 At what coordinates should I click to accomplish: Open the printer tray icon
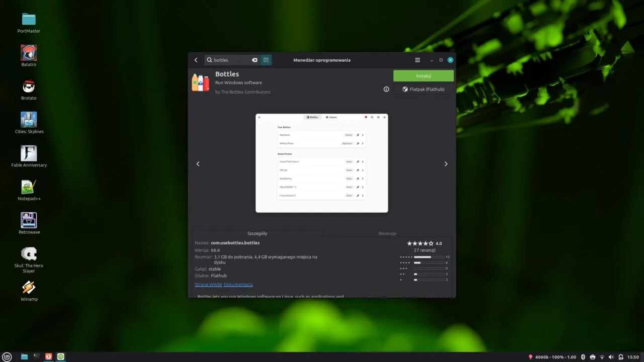[x=593, y=357]
